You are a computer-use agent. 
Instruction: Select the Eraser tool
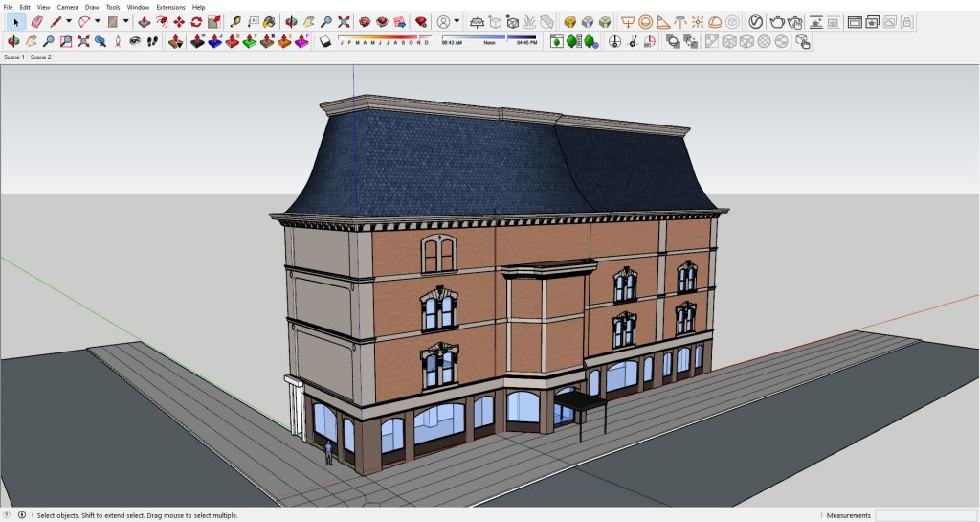36,21
